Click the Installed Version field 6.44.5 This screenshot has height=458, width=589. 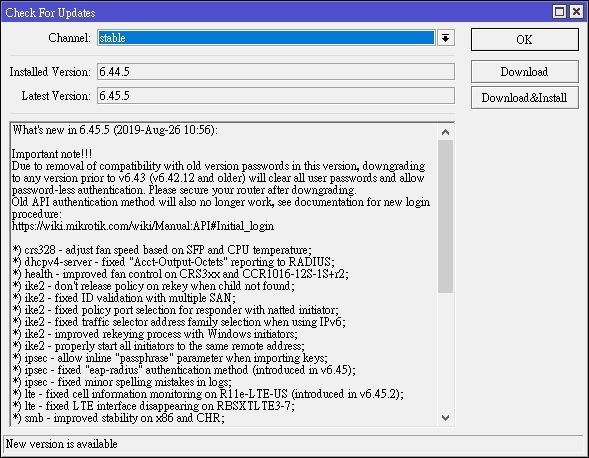pyautogui.click(x=276, y=71)
